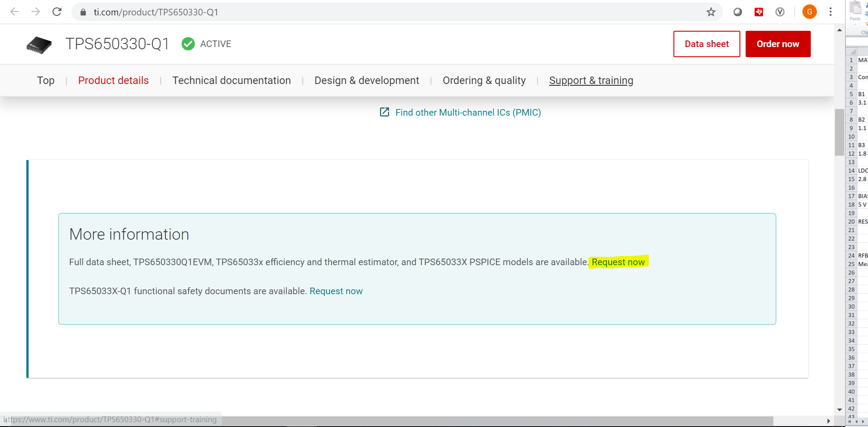Open the gray circle browser extension

pos(738,12)
